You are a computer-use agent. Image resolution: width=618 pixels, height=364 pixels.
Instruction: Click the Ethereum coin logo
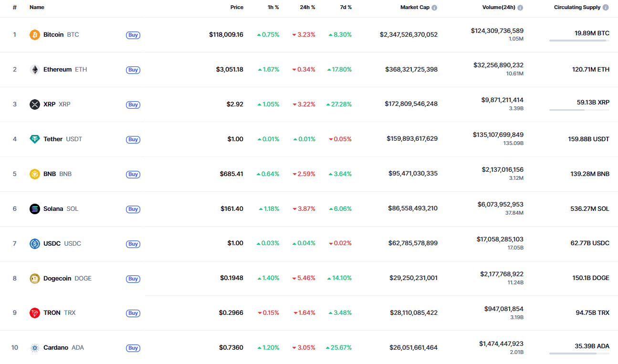35,70
